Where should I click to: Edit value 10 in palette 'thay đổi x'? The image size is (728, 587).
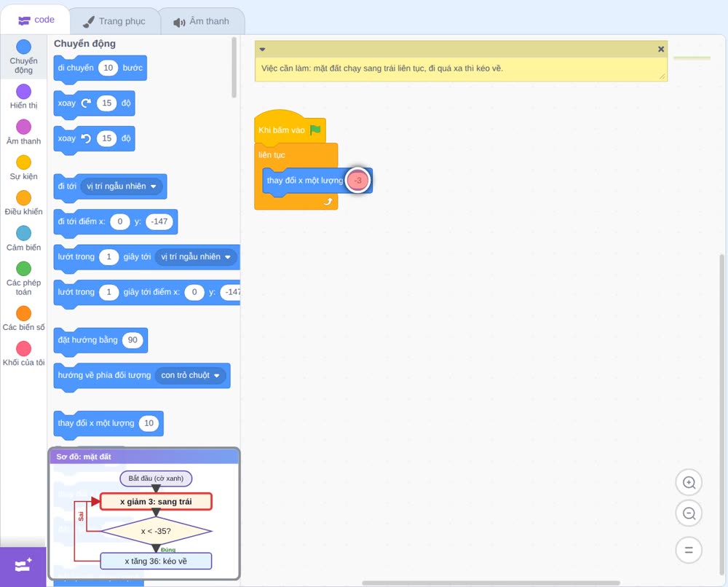pyautogui.click(x=149, y=423)
